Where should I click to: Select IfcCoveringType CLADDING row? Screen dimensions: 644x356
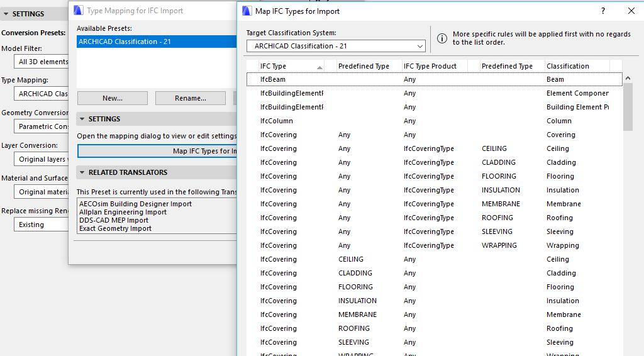[x=435, y=162]
